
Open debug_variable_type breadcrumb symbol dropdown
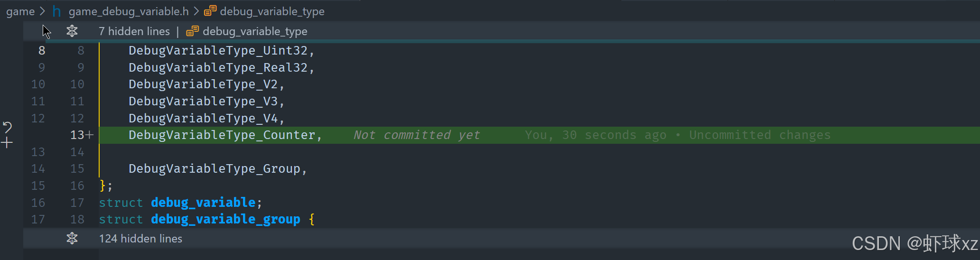(x=272, y=11)
